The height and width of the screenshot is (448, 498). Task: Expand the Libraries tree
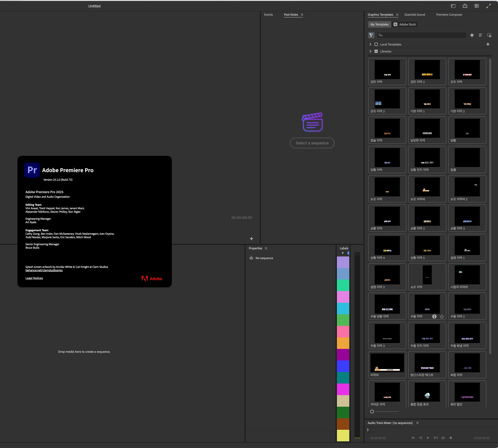coord(370,51)
